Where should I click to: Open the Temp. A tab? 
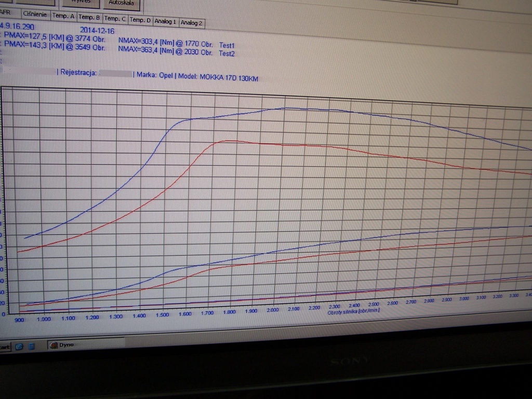pyautogui.click(x=63, y=16)
